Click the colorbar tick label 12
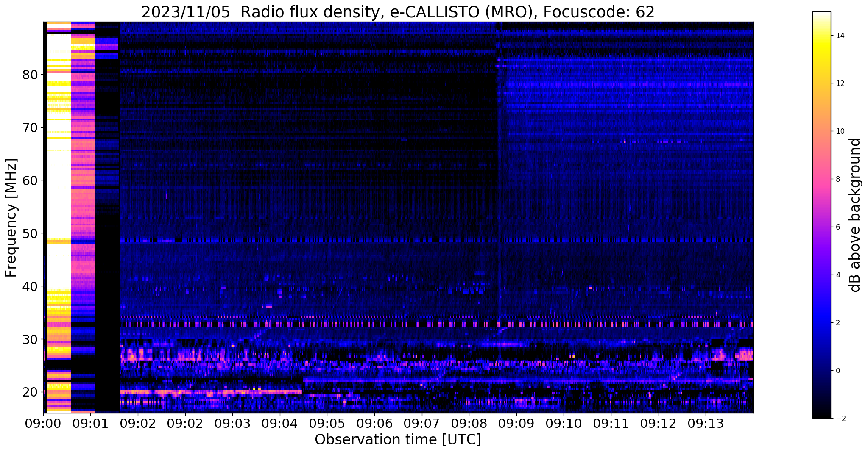The width and height of the screenshot is (868, 452). pyautogui.click(x=840, y=83)
